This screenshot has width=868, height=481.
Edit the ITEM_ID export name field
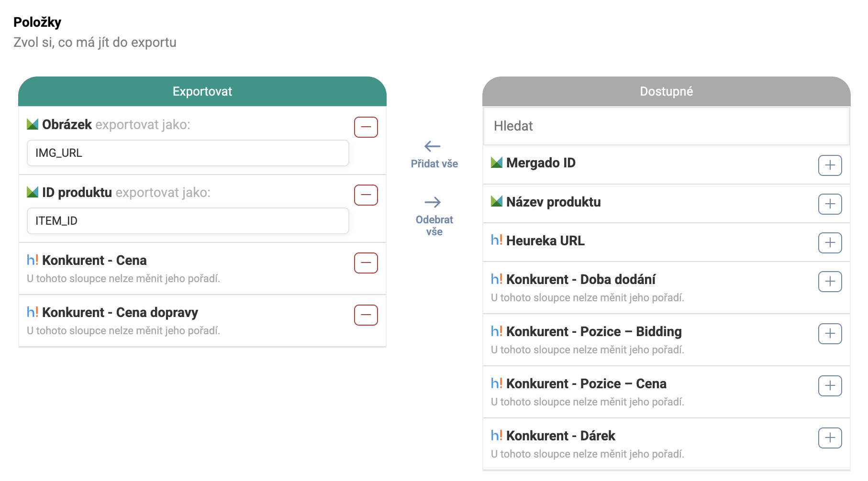tap(188, 221)
